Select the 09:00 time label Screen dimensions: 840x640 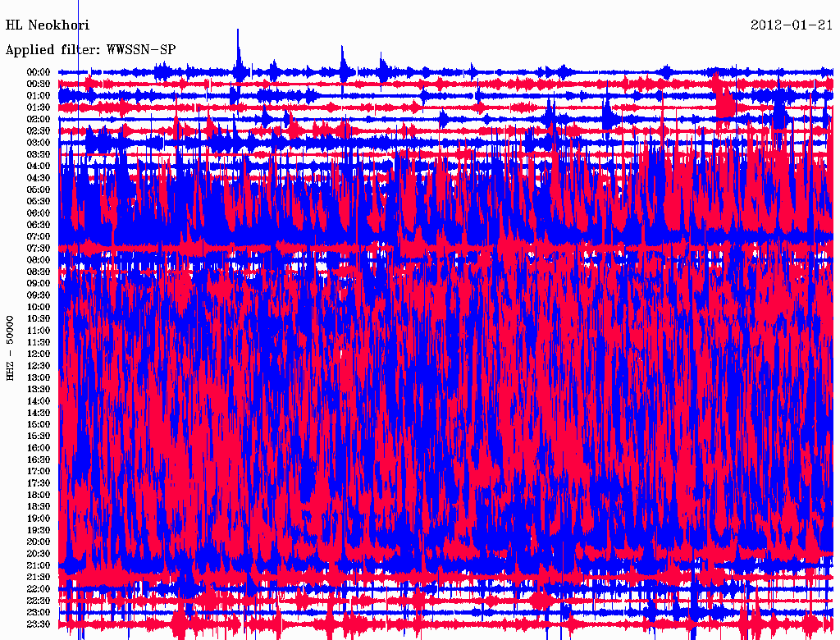[39, 283]
